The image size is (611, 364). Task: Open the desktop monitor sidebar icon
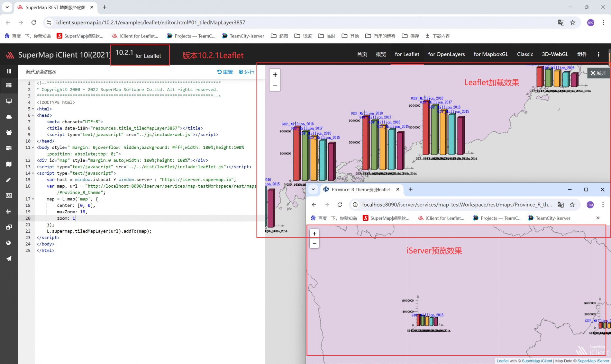coord(9,101)
